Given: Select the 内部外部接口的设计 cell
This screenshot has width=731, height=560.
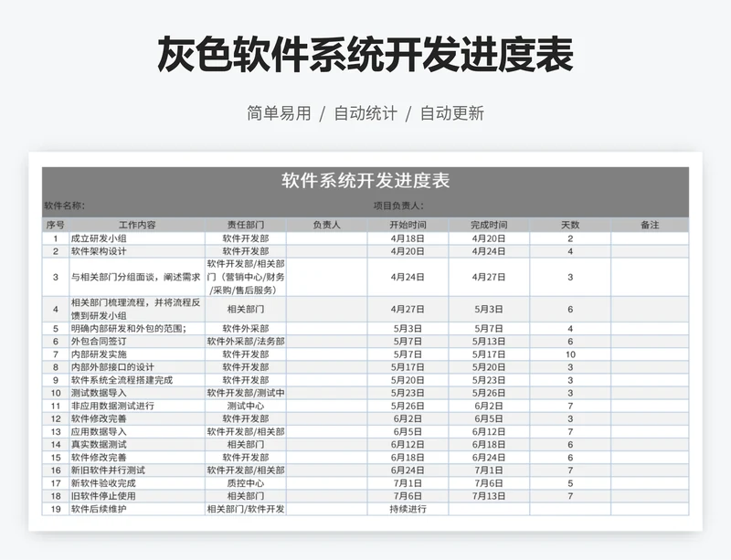Looking at the screenshot, I should click(x=137, y=367).
